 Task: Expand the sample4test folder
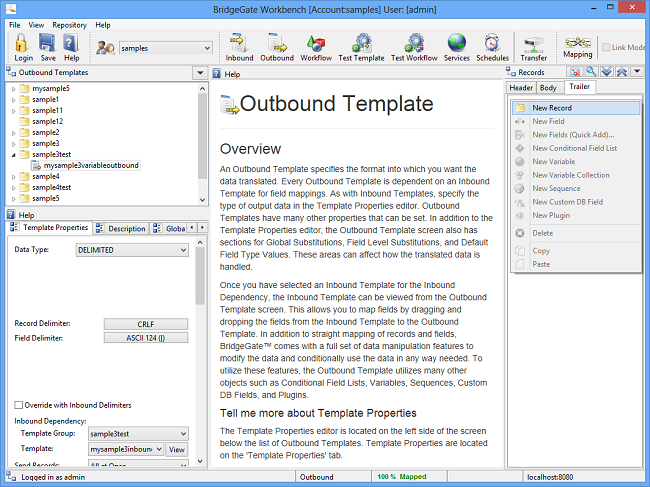(14, 188)
